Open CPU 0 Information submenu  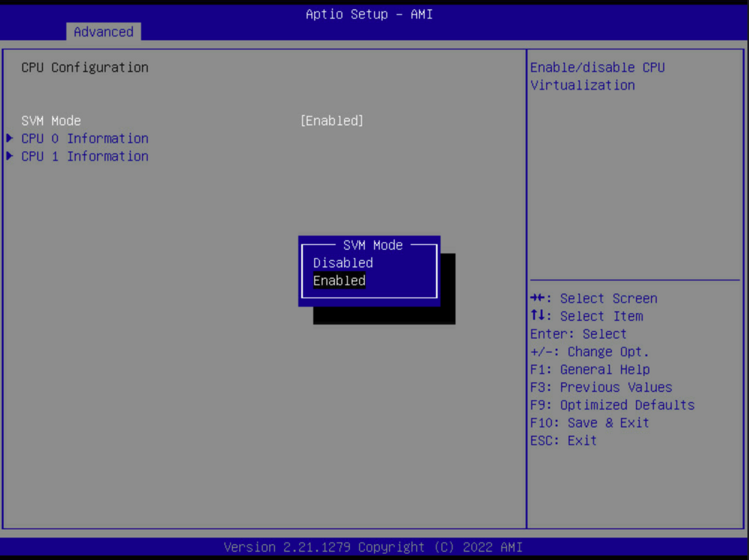coord(85,138)
